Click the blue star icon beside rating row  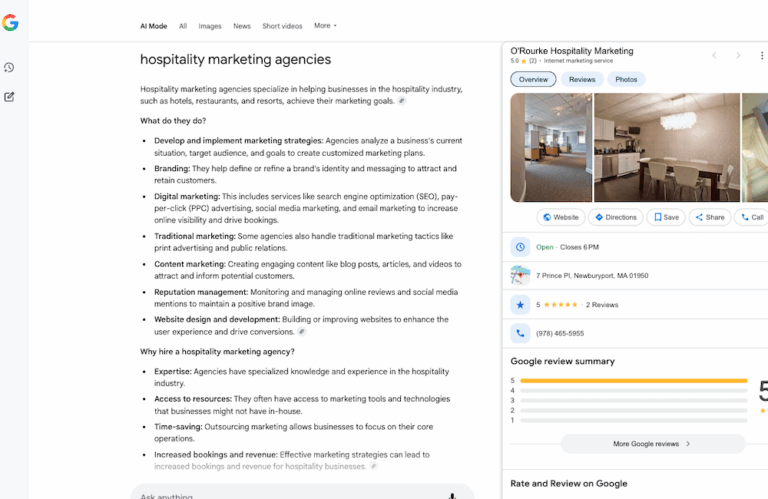(520, 305)
